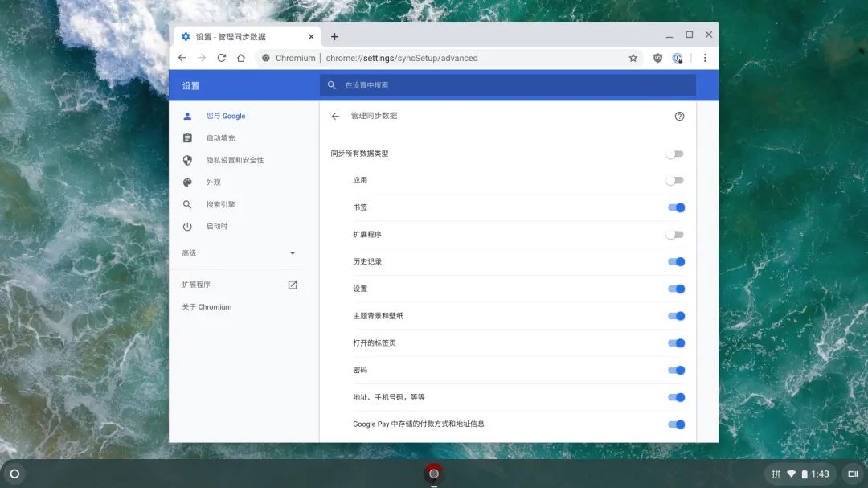Click the 设置 header title
The width and height of the screenshot is (868, 488).
click(x=190, y=86)
